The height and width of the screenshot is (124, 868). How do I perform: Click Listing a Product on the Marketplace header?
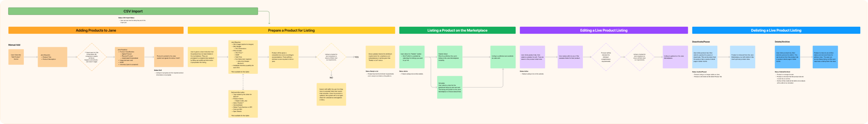coord(457,30)
